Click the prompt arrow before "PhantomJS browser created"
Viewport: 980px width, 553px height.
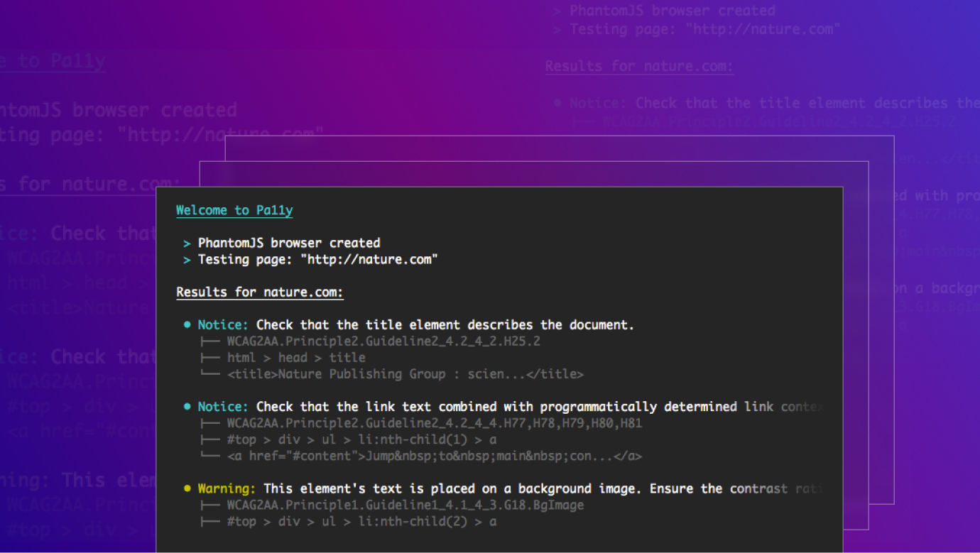(187, 243)
